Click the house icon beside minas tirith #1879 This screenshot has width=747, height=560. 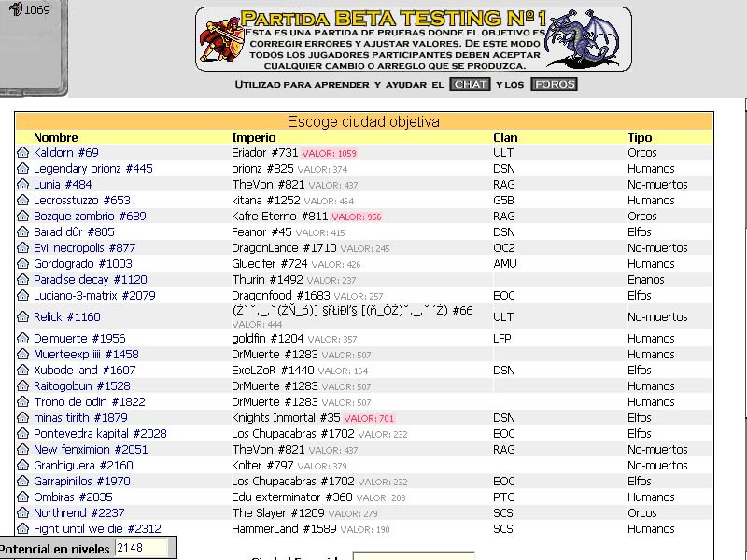coord(22,417)
